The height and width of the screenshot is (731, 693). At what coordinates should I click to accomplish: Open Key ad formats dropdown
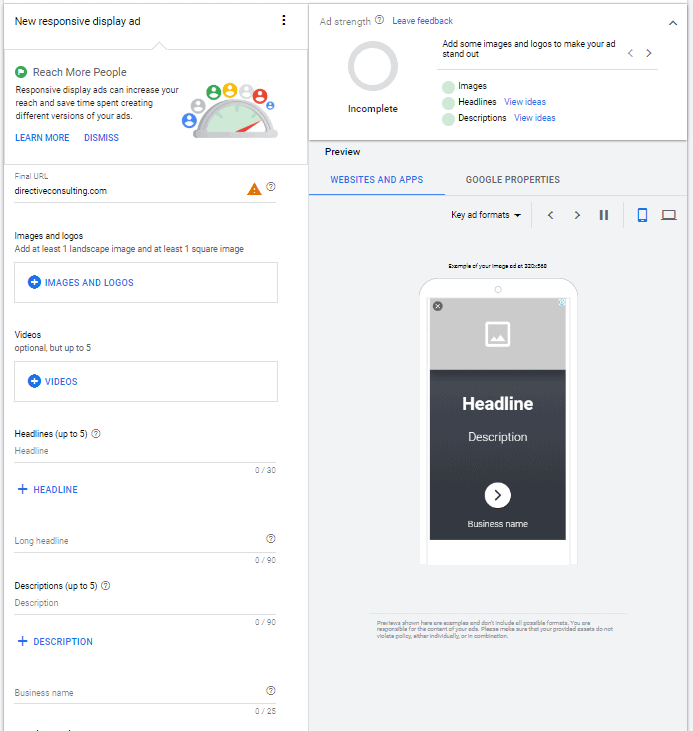pyautogui.click(x=485, y=215)
